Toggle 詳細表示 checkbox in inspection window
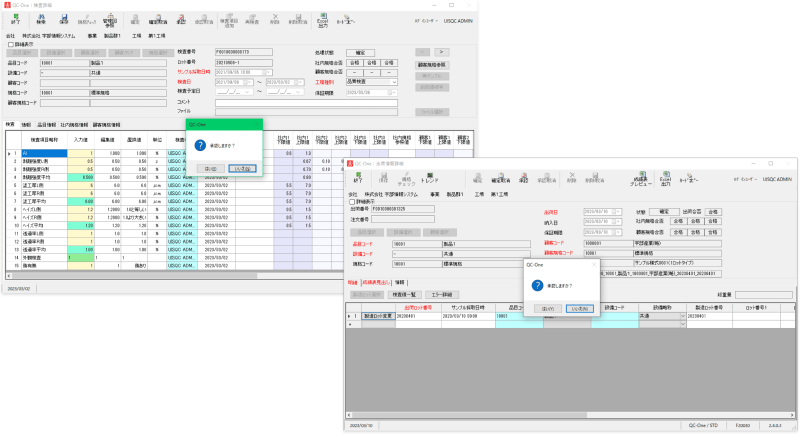 [x=11, y=45]
